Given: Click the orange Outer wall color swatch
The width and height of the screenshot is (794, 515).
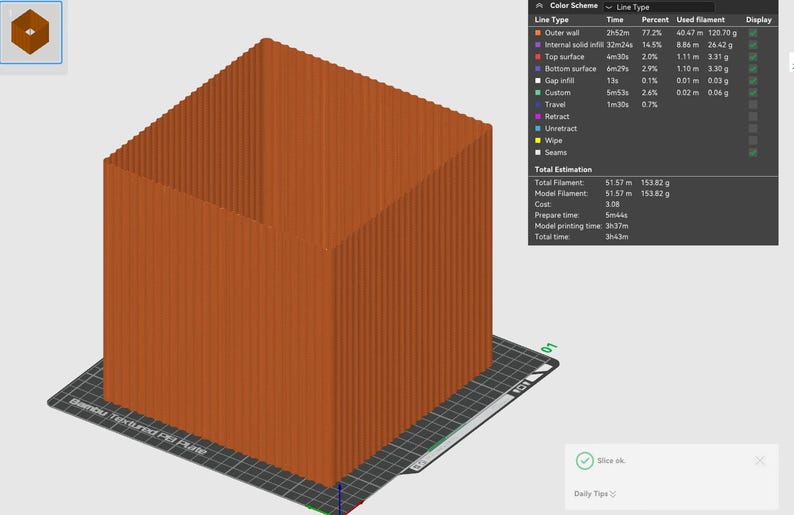Looking at the screenshot, I should coord(538,33).
